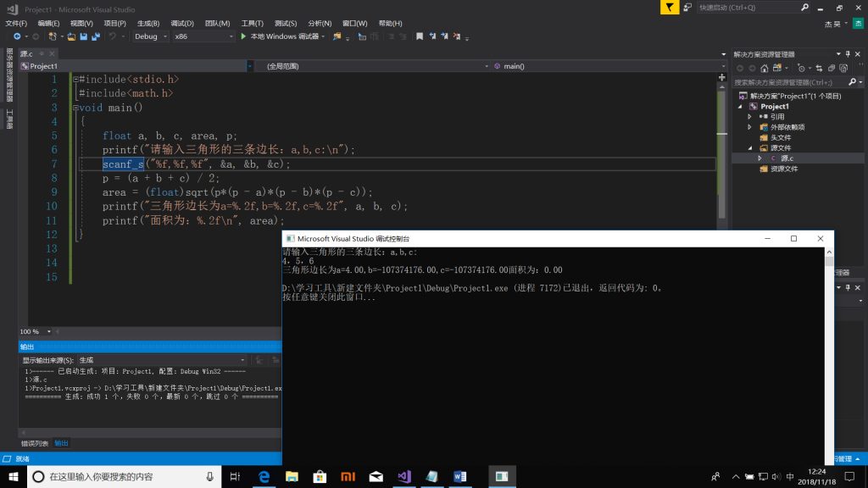
Task: Open the 工具(T) tools menu
Action: tap(253, 23)
